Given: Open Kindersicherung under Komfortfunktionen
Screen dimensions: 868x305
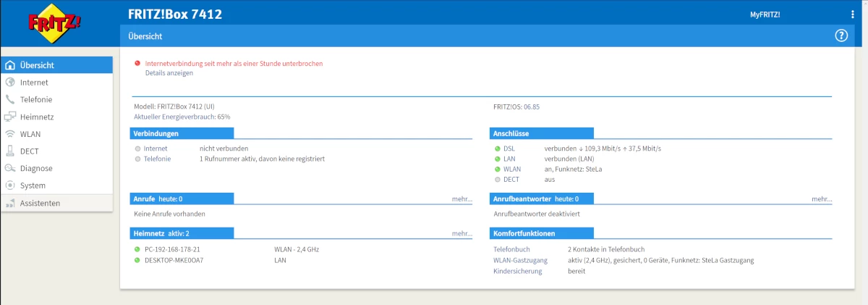Looking at the screenshot, I should [x=518, y=271].
